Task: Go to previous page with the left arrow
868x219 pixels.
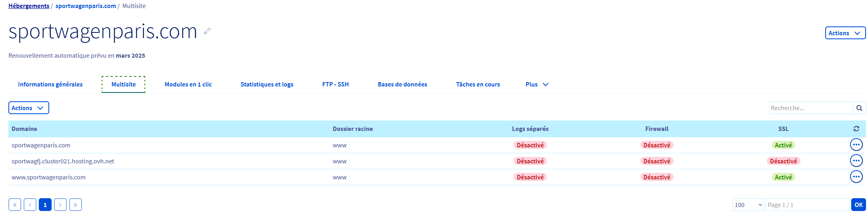Action: (x=30, y=205)
